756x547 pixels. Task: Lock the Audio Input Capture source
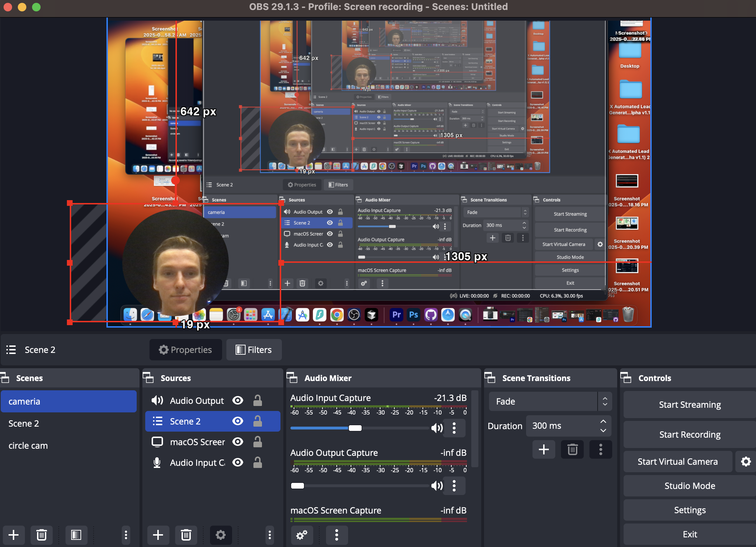tap(258, 463)
